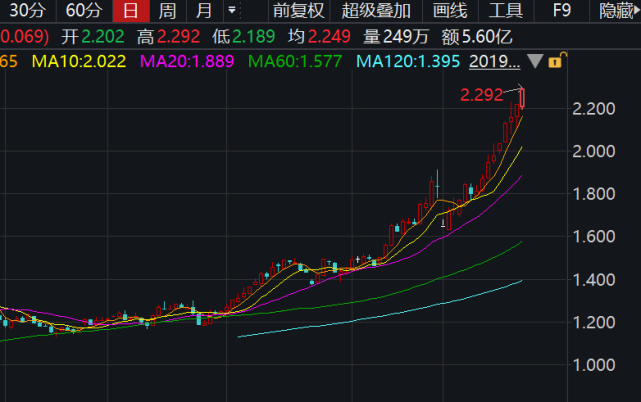Click the MA60:1.577 indicator label

[x=295, y=62]
